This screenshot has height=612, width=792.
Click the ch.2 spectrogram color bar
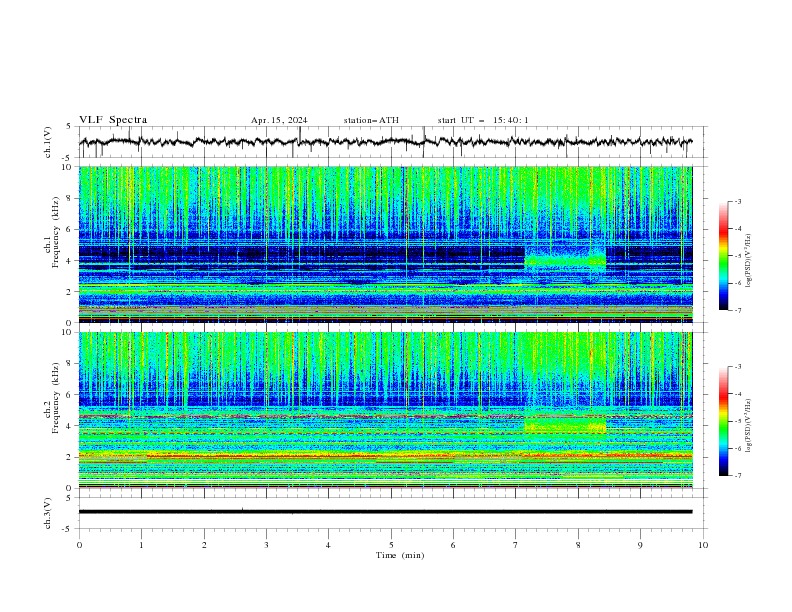[x=723, y=421]
